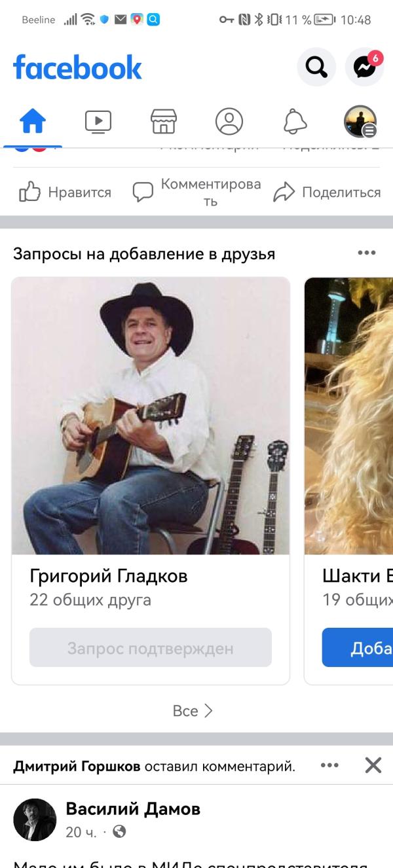Hide the Василий Дамов post with X
The width and height of the screenshot is (393, 868).
(x=373, y=765)
